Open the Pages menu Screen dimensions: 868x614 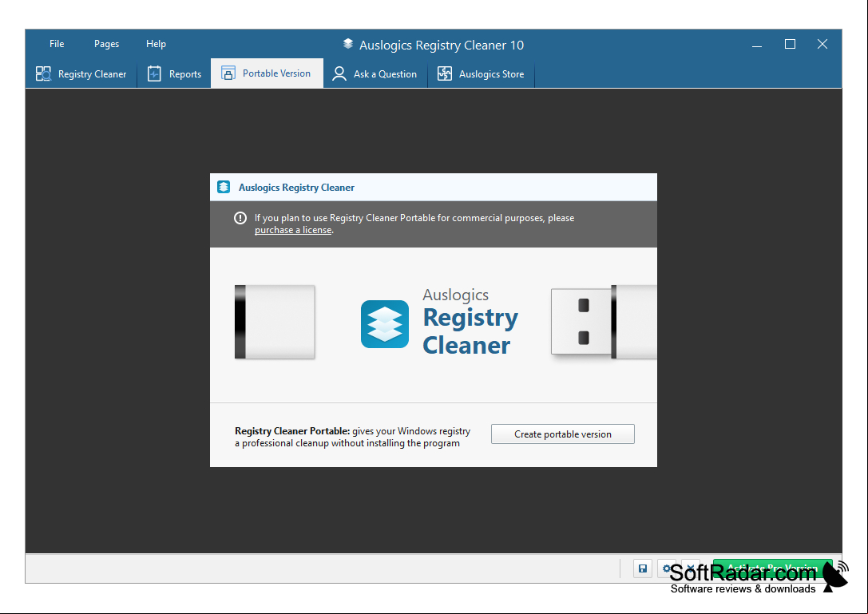pos(106,44)
